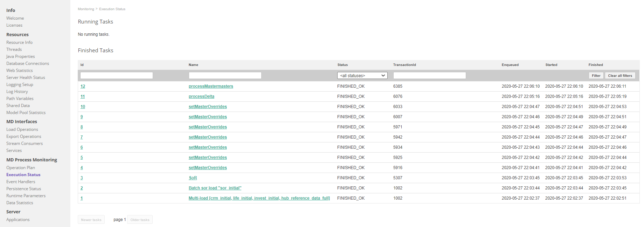Open Log History from the sidebar
Viewport: 644px width, 227px height.
tap(17, 92)
